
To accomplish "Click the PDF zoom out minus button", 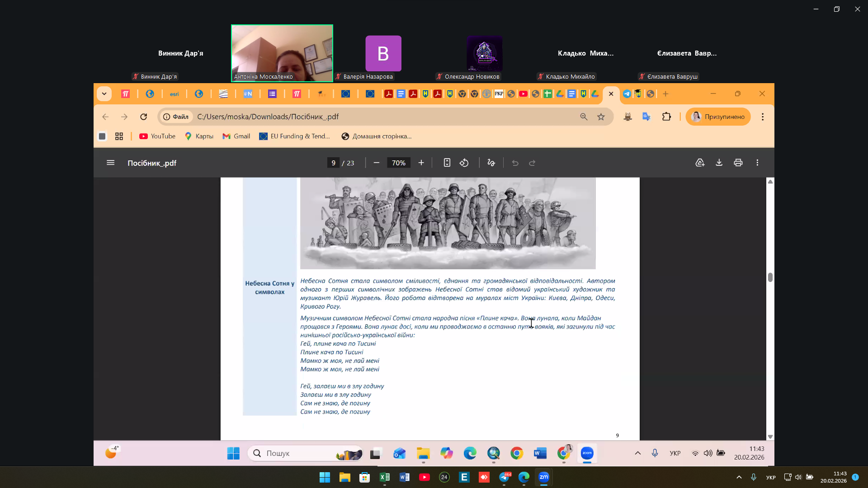I will pyautogui.click(x=376, y=163).
